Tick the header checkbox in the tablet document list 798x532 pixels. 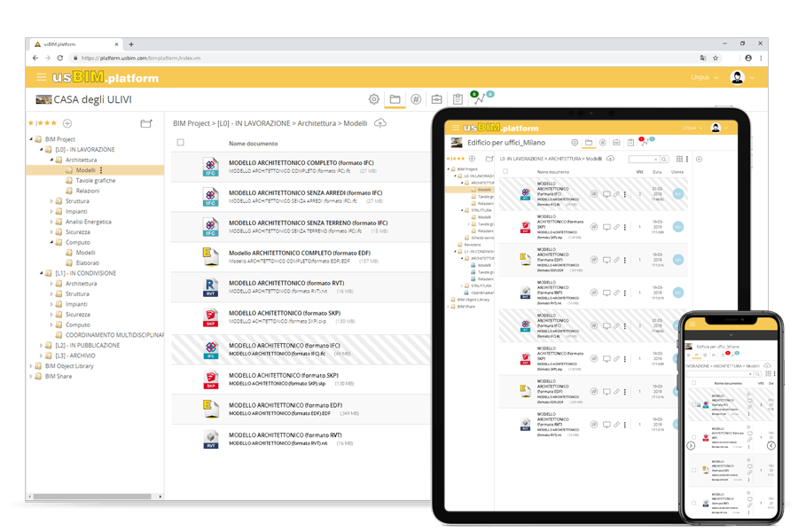[x=505, y=171]
